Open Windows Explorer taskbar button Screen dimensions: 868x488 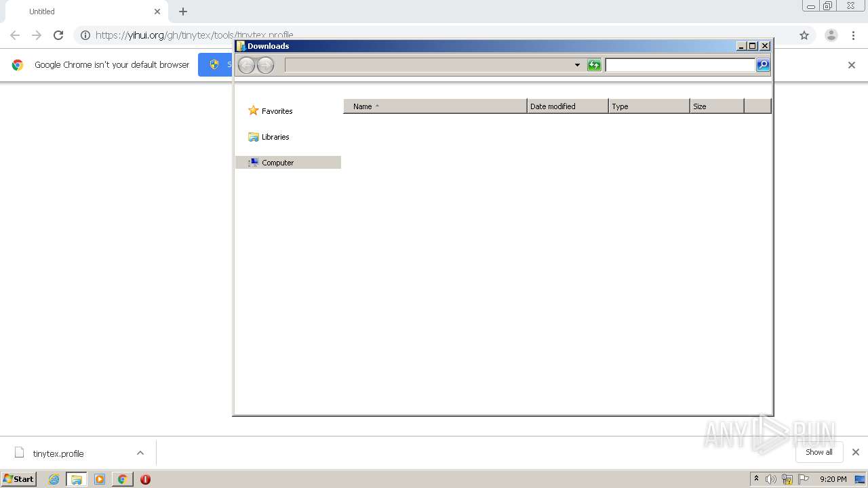[77, 479]
